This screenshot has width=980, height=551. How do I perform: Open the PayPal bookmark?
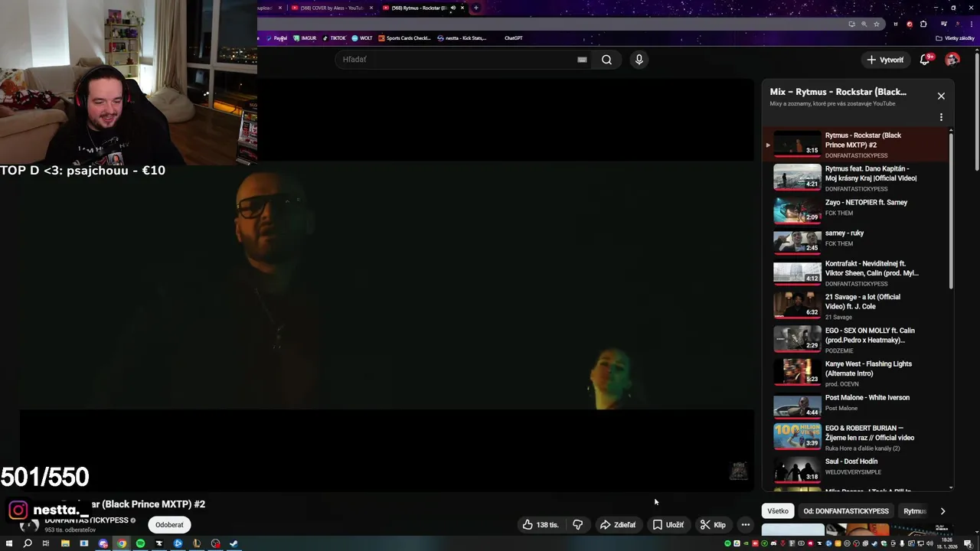click(x=277, y=38)
